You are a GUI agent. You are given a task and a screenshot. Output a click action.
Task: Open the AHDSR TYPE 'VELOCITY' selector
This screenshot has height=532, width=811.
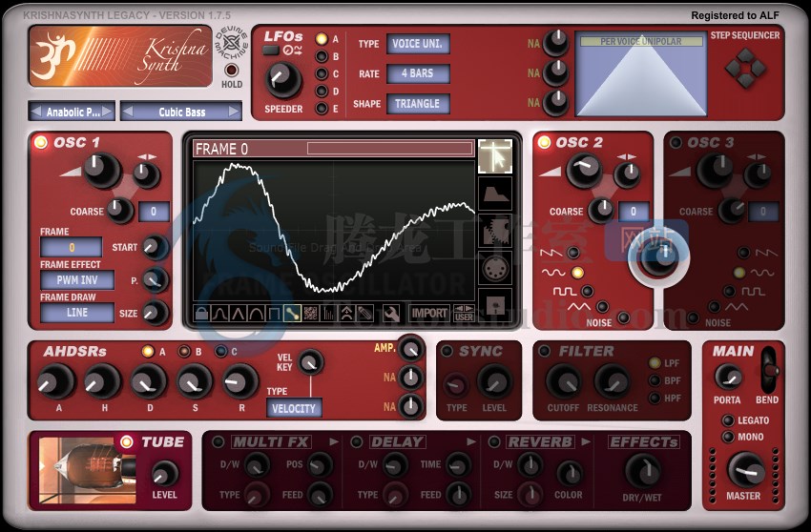294,408
